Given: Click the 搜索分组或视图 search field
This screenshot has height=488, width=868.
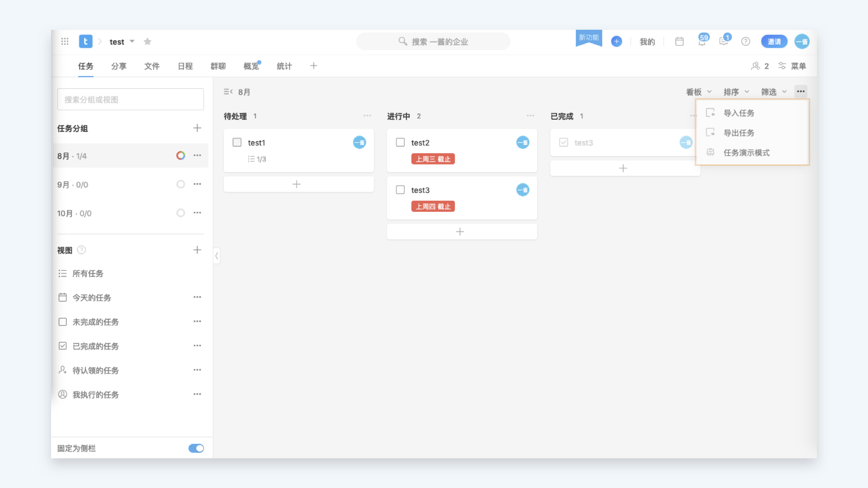Looking at the screenshot, I should [130, 99].
